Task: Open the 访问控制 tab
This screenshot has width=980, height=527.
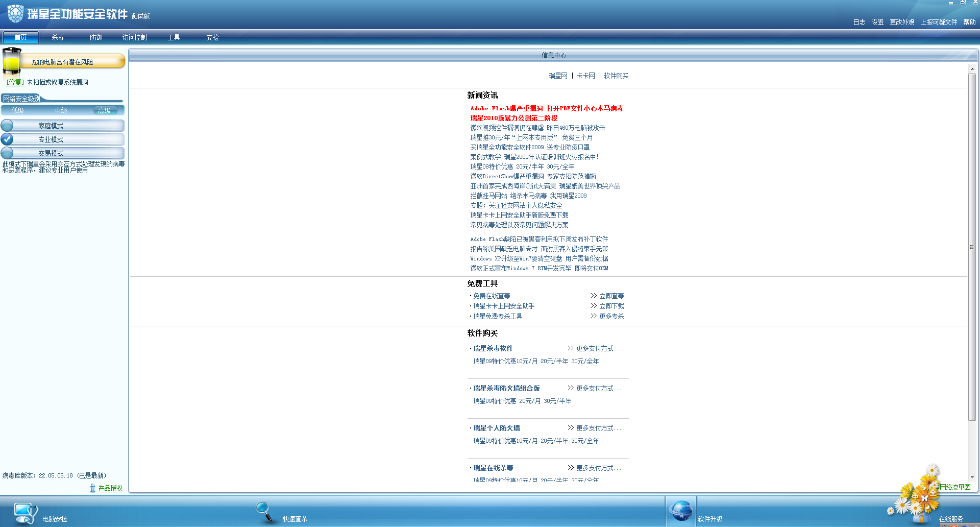Action: [x=135, y=37]
